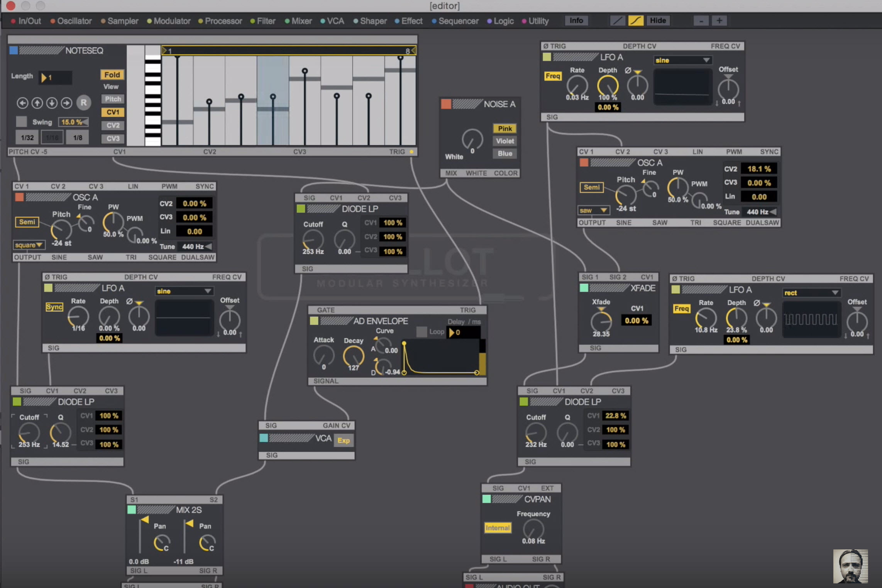Open the square waveform dropdown on left OSC A
This screenshot has height=588, width=882.
point(29,245)
